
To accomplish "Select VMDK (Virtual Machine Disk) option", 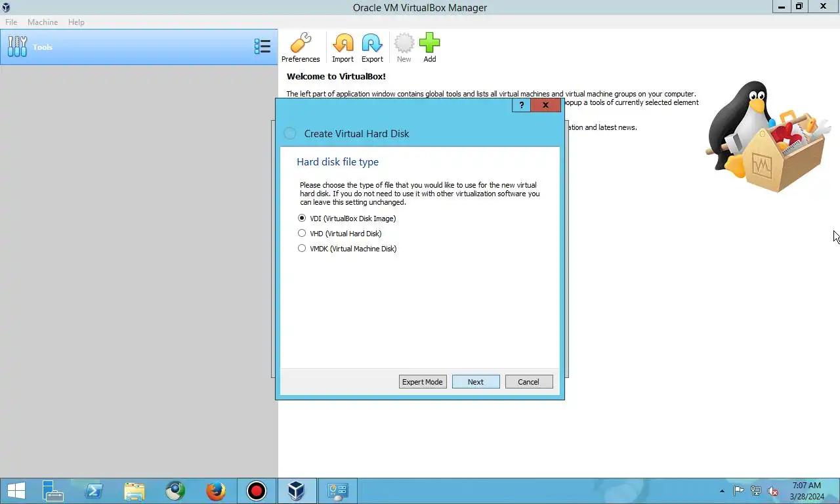I will pos(348,249).
